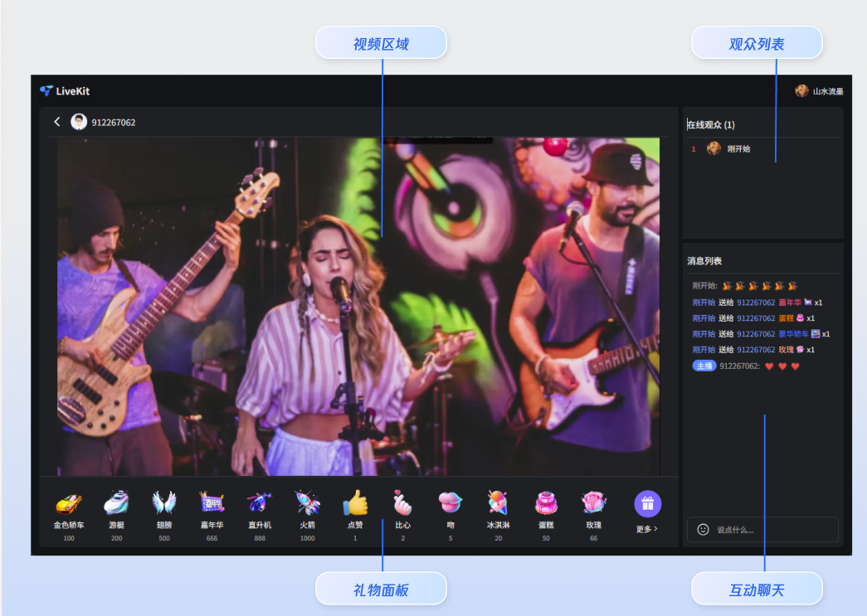Focus the 说点什么 chat input

click(x=762, y=530)
